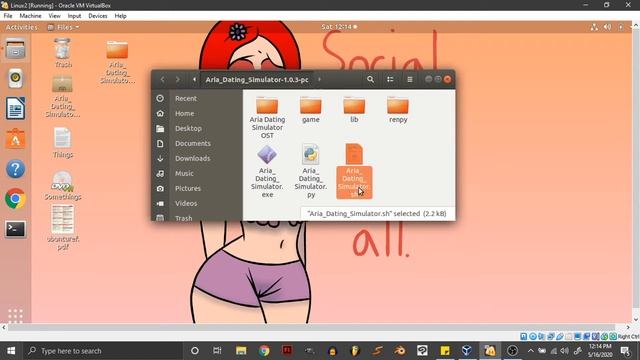Show hidden tray icons in Windows taskbar
640x360 pixels.
530,351
